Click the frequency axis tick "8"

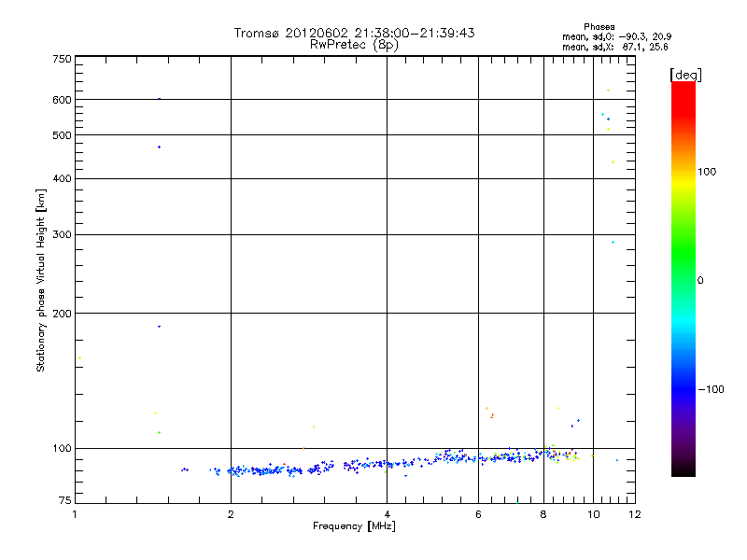(x=543, y=514)
